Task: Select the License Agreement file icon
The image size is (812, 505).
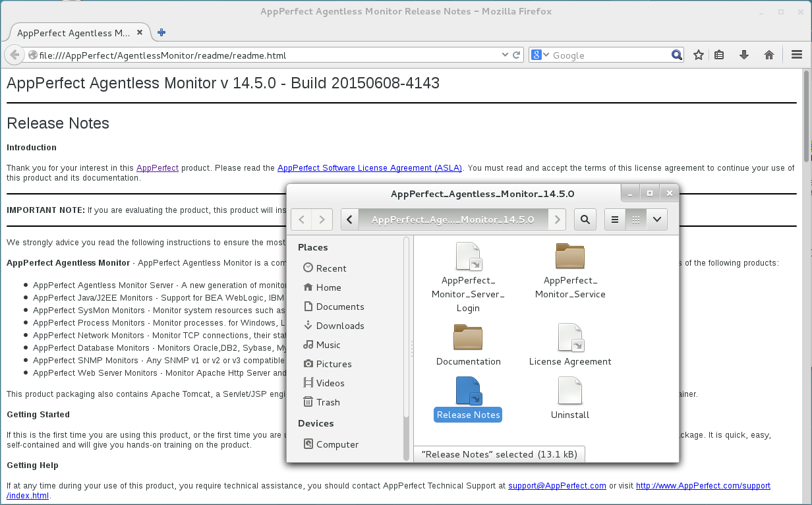Action: (570, 338)
